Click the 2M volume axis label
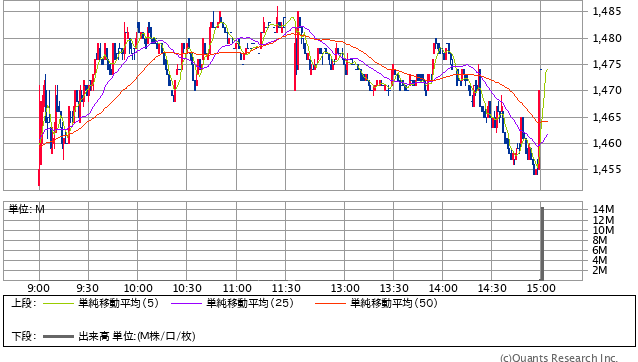 600,270
